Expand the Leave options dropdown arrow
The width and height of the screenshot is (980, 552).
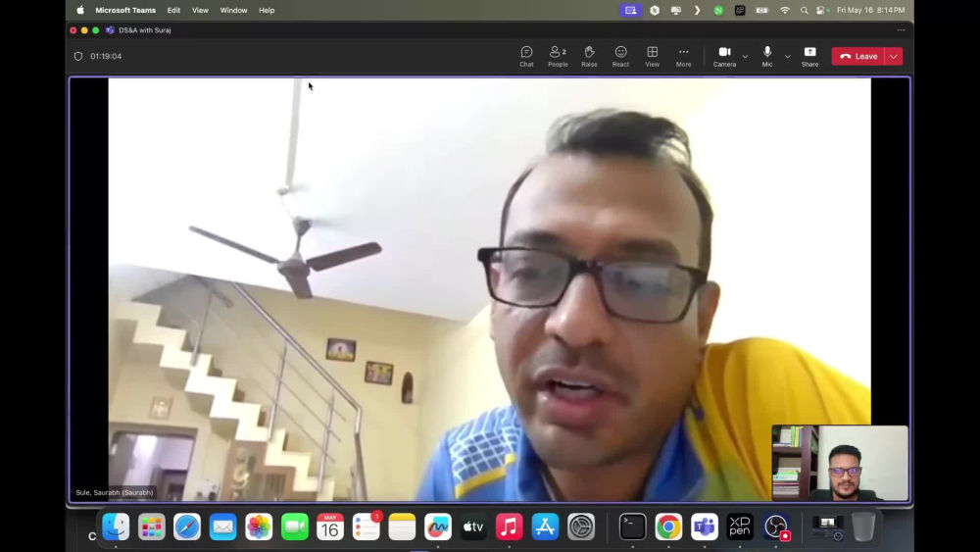[894, 56]
